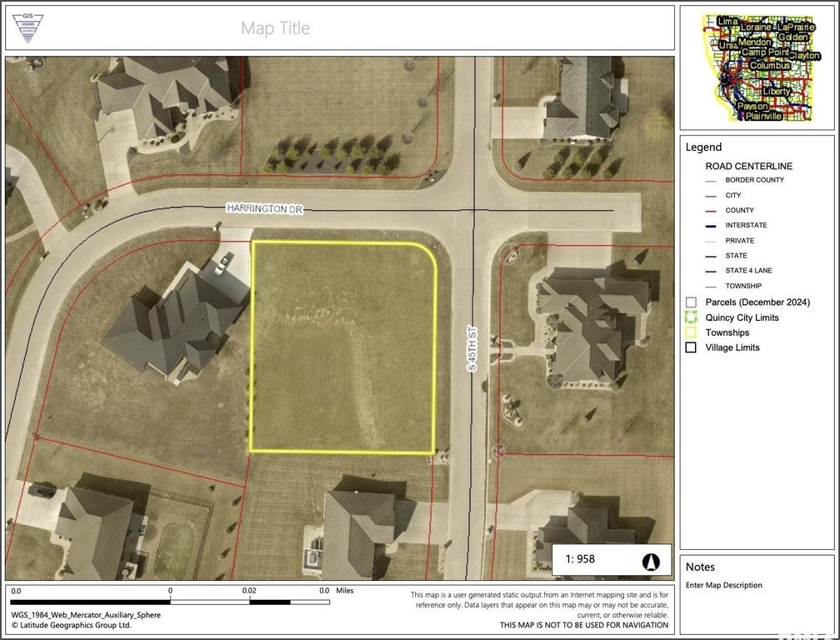
Task: Click the black Village Limits legend symbol
Action: pyautogui.click(x=691, y=347)
